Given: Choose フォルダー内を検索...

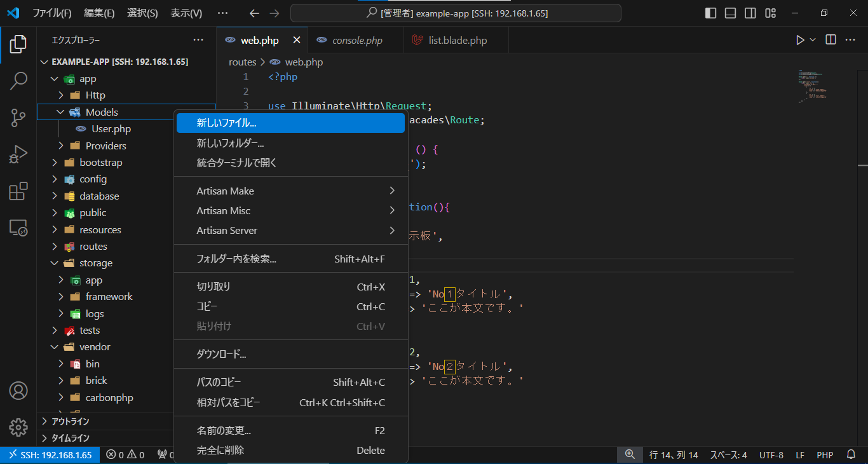Looking at the screenshot, I should point(290,259).
